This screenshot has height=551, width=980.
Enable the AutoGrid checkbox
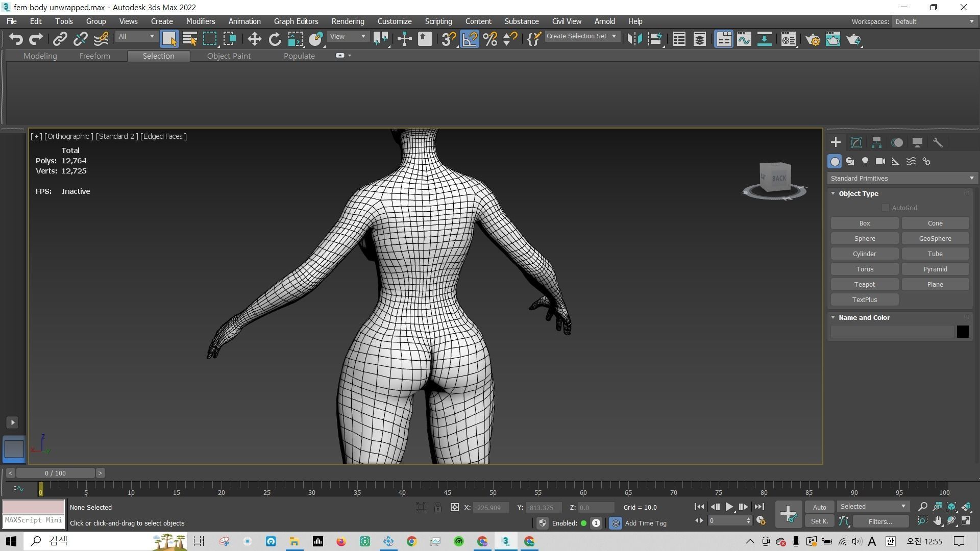886,208
